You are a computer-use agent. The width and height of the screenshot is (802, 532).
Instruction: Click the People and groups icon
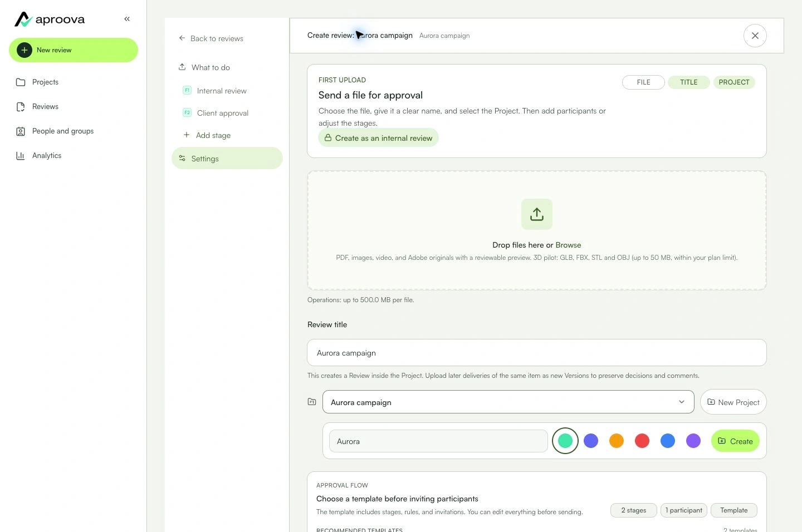pyautogui.click(x=21, y=131)
